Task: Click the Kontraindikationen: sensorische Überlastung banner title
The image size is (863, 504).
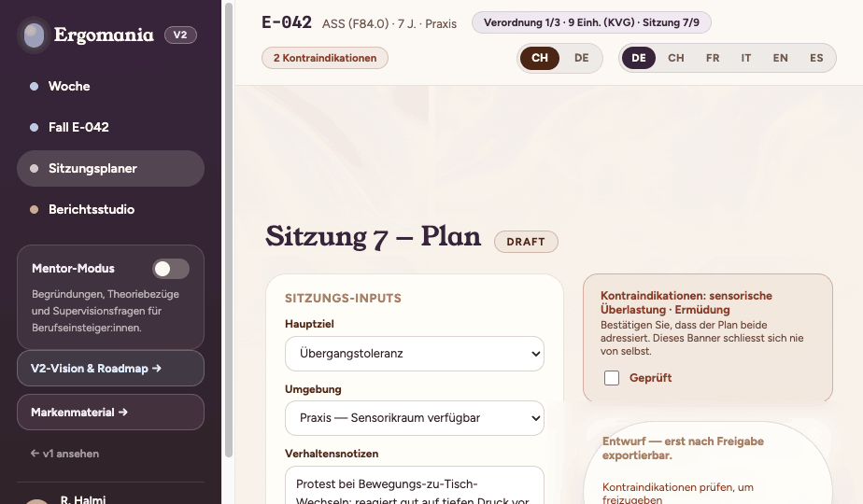Action: point(686,302)
